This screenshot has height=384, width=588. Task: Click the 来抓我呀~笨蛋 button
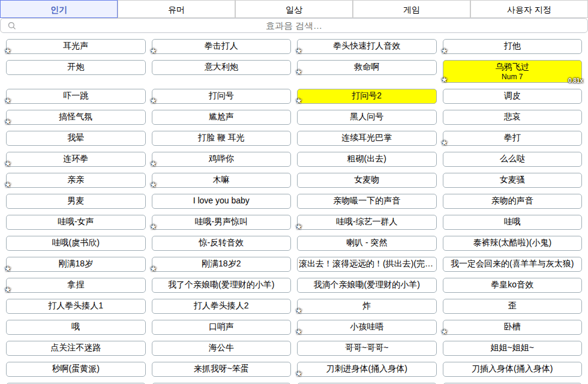click(221, 369)
